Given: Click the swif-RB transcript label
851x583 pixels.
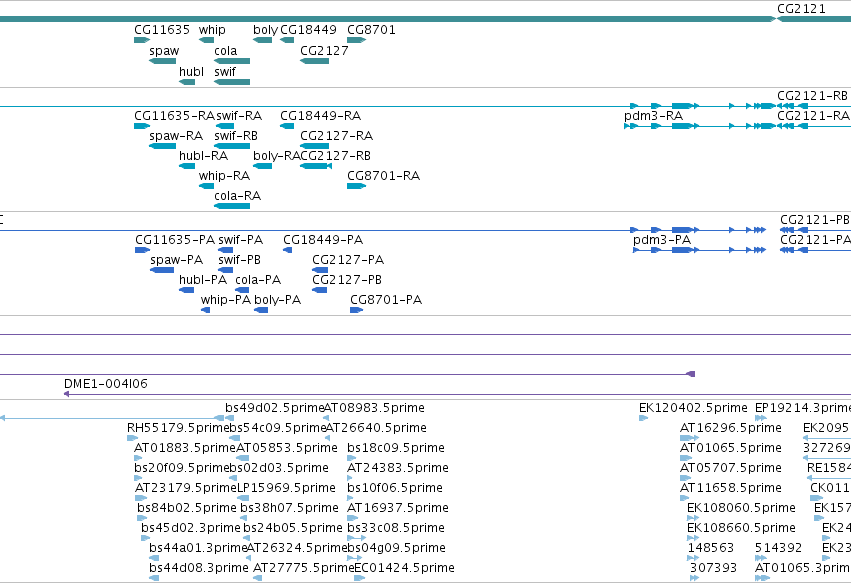Looking at the screenshot, I should point(236,136).
